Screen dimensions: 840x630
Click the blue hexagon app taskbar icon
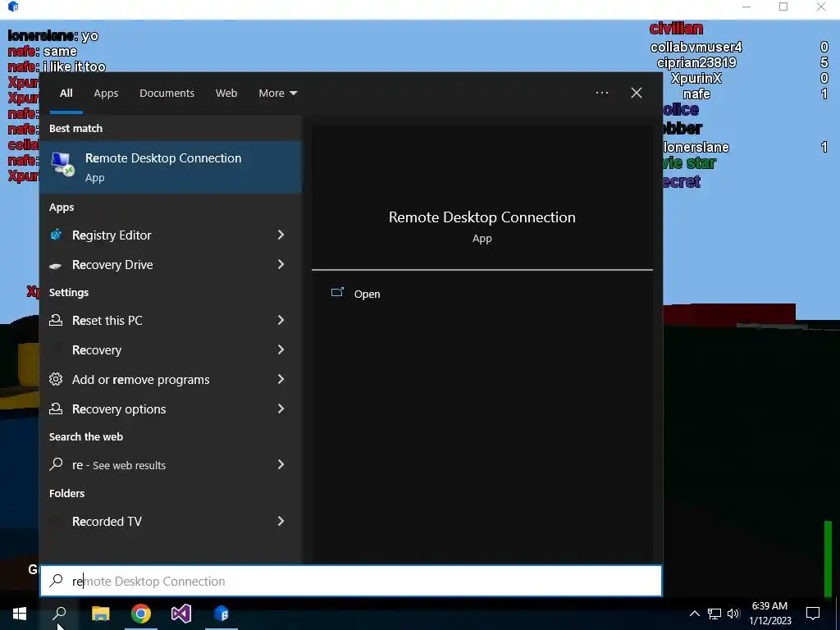221,614
